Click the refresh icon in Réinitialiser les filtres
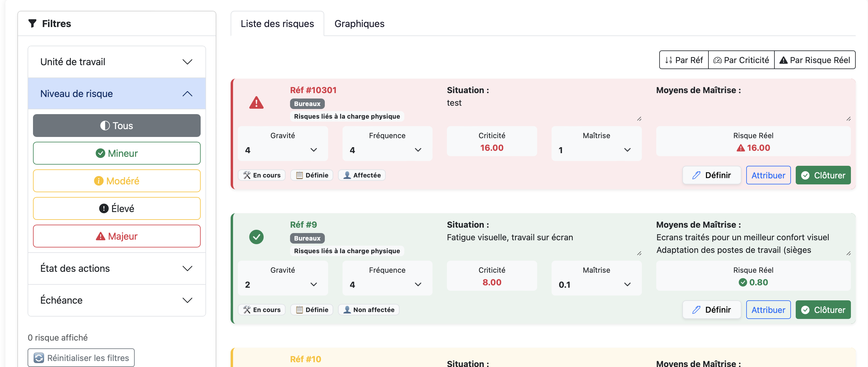The height and width of the screenshot is (367, 868). 39,358
